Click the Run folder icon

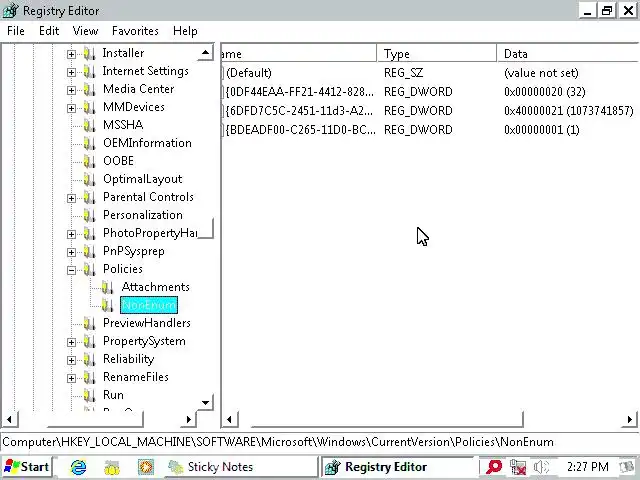point(89,395)
